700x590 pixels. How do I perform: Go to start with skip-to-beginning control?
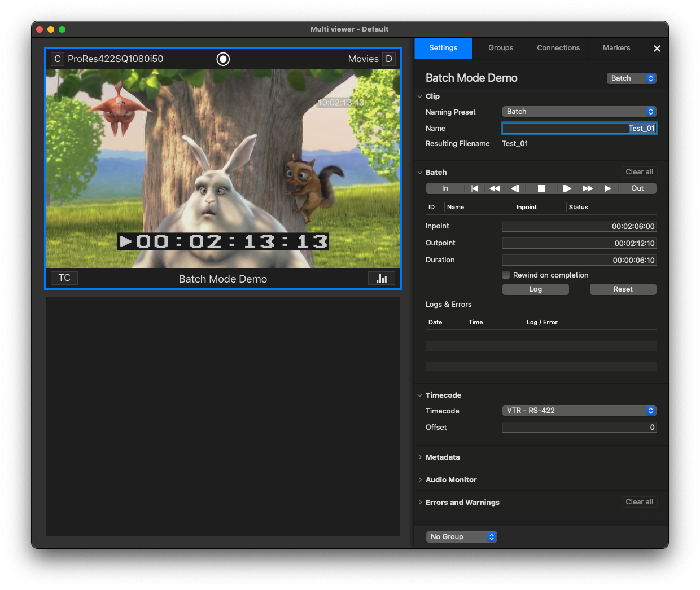pos(474,188)
